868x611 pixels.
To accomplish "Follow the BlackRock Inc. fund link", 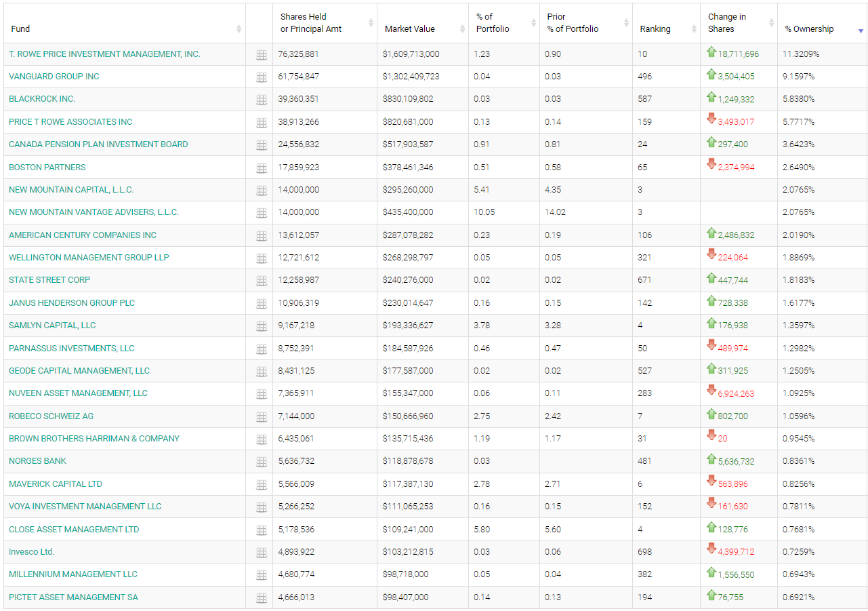I will click(42, 99).
